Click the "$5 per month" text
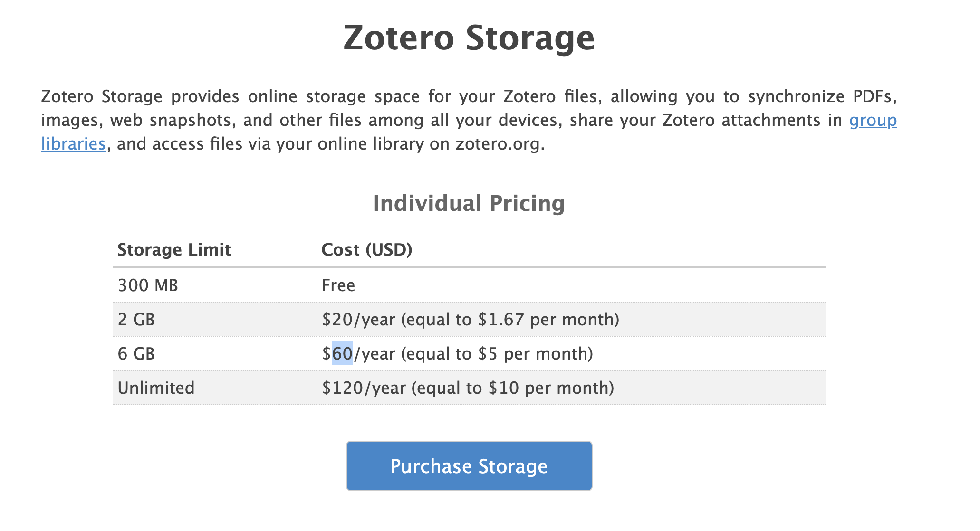 [535, 354]
